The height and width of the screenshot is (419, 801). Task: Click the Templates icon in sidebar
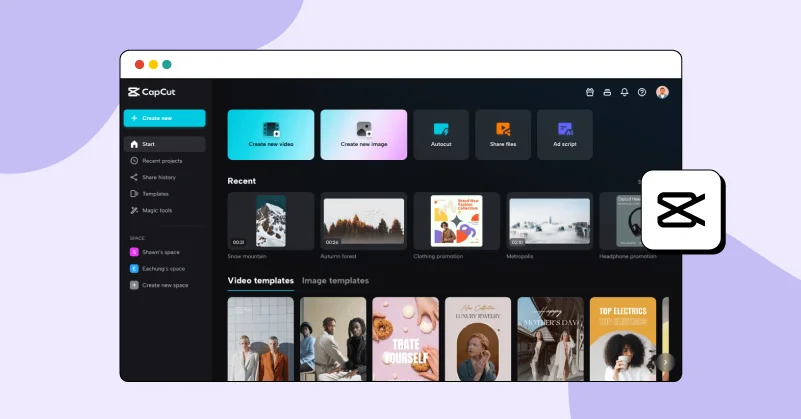(x=134, y=194)
